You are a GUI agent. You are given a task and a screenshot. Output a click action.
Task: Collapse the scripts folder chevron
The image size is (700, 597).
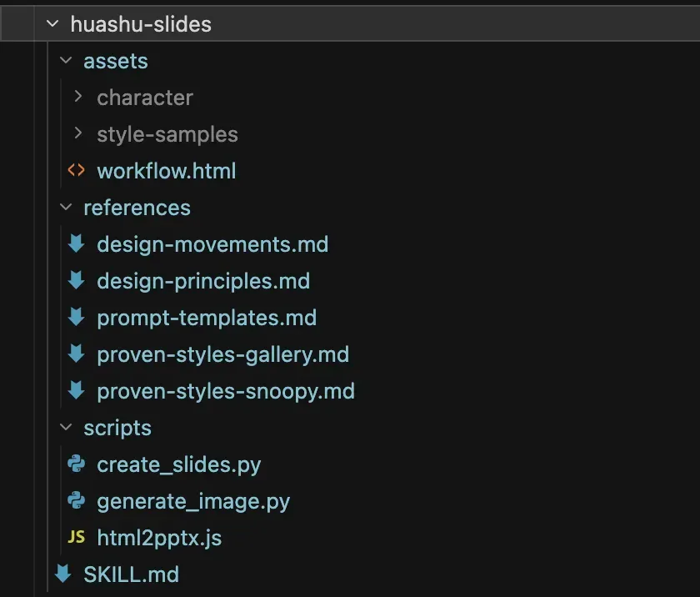[x=66, y=428]
